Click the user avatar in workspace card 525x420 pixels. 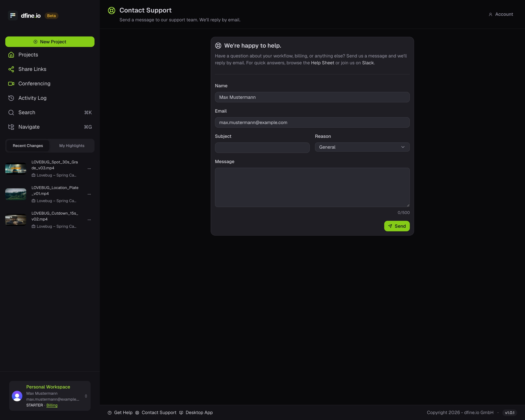(x=17, y=396)
